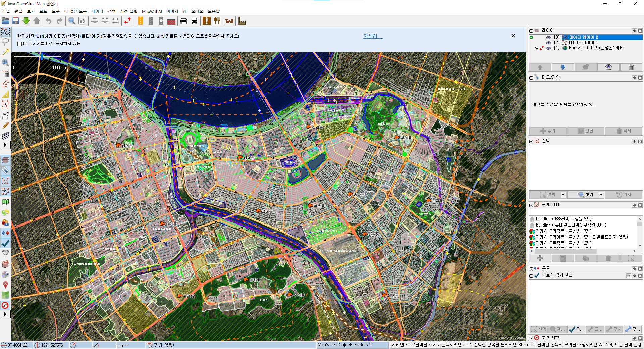Screen dimensions: 644x349
Task: Click the 유... validate button
Action: pyautogui.click(x=576, y=329)
